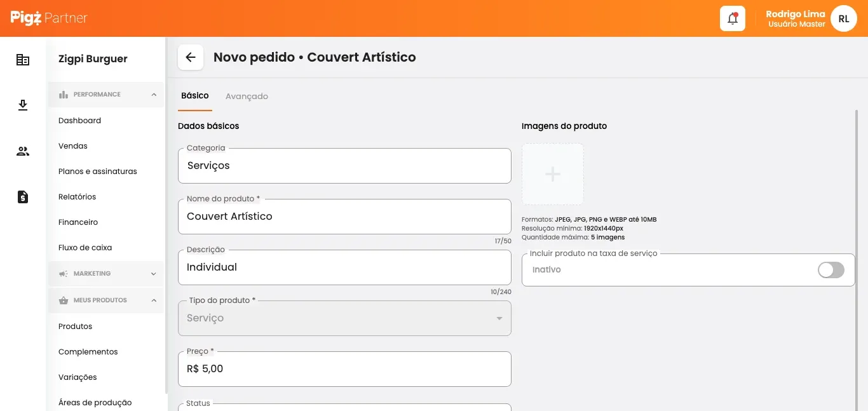Click the Marketing megaphone icon
868x411 pixels.
click(x=62, y=273)
